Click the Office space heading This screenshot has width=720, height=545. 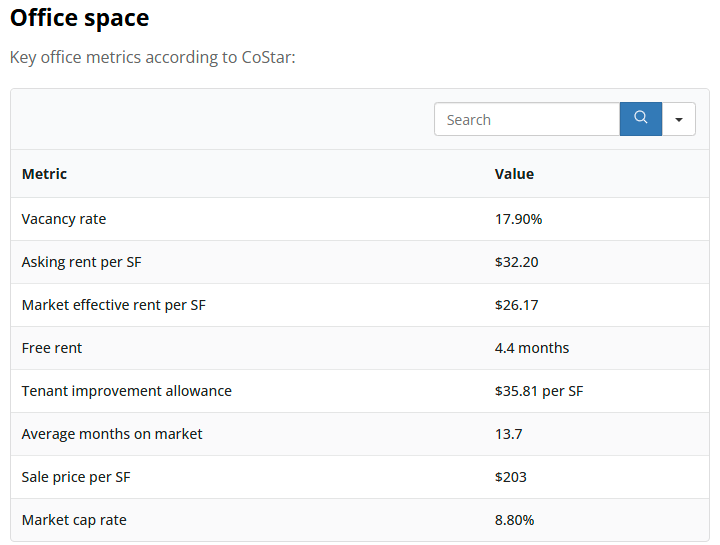click(79, 19)
